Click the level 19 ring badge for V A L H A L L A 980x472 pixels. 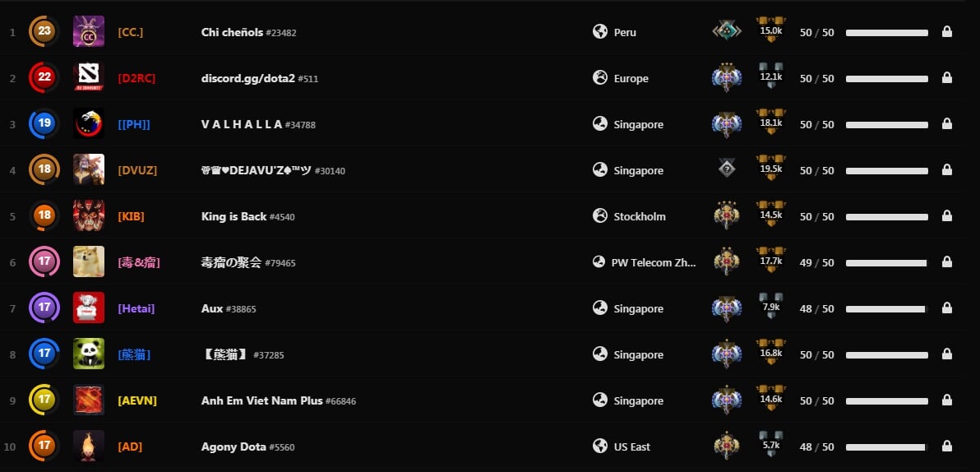(x=44, y=124)
